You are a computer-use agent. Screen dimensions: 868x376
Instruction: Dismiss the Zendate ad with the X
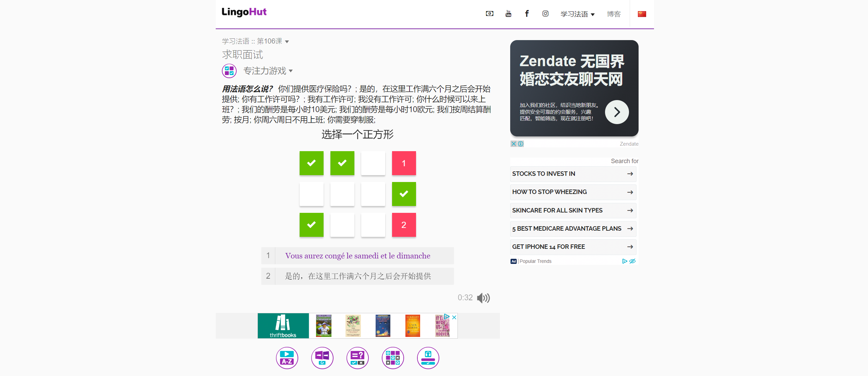pos(514,144)
